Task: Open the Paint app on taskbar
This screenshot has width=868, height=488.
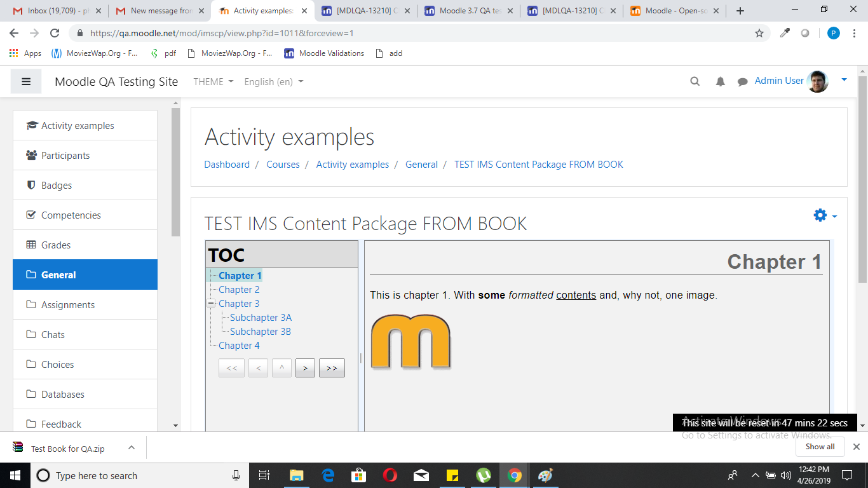Action: click(x=546, y=475)
